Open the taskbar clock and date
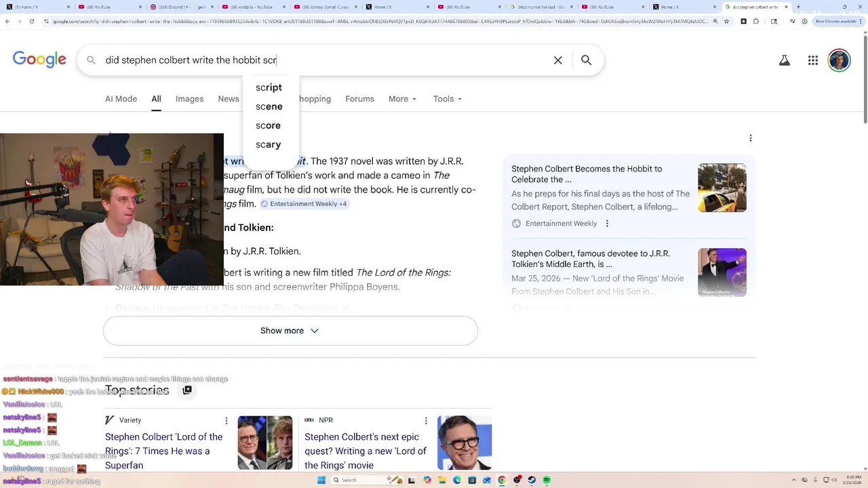Viewport: 868px width, 488px height. pos(854,480)
